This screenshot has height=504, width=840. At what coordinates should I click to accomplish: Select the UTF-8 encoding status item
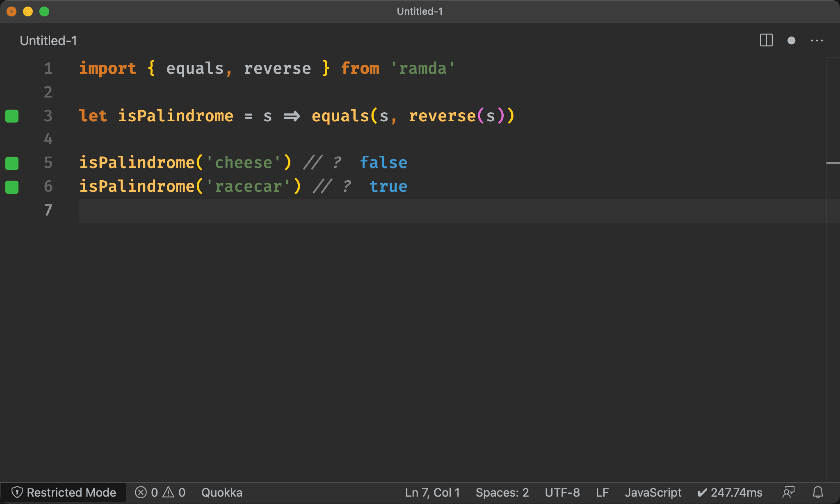click(x=562, y=493)
